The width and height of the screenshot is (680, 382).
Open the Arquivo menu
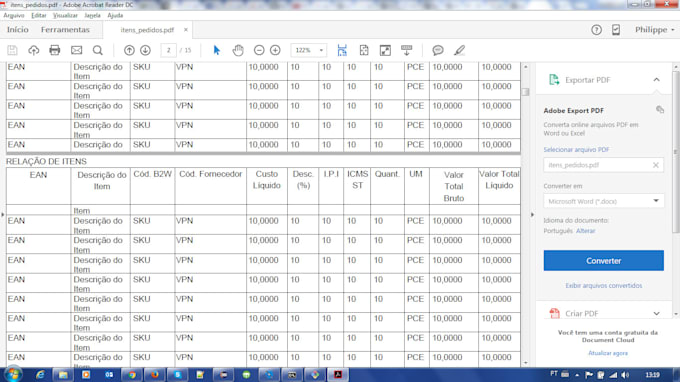click(x=14, y=16)
